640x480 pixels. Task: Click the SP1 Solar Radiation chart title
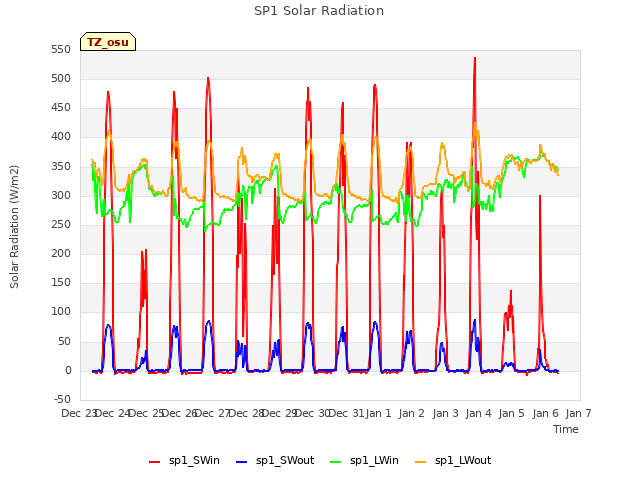(x=319, y=11)
